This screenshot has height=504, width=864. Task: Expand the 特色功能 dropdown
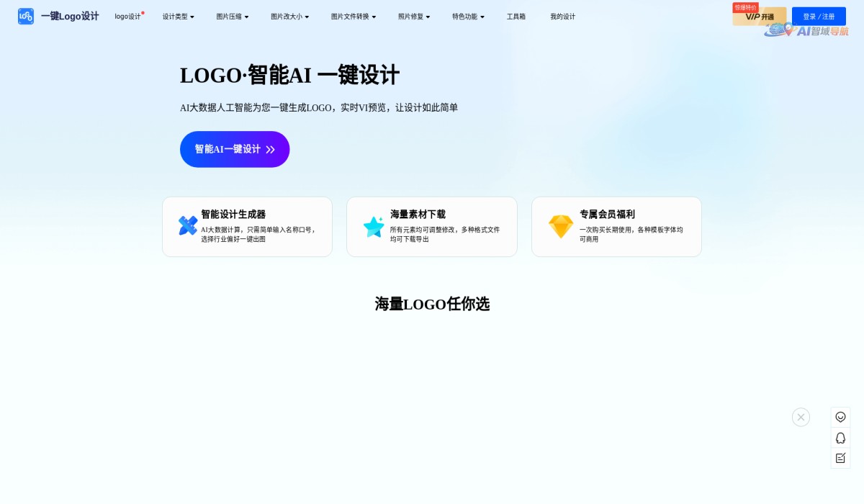coord(467,17)
